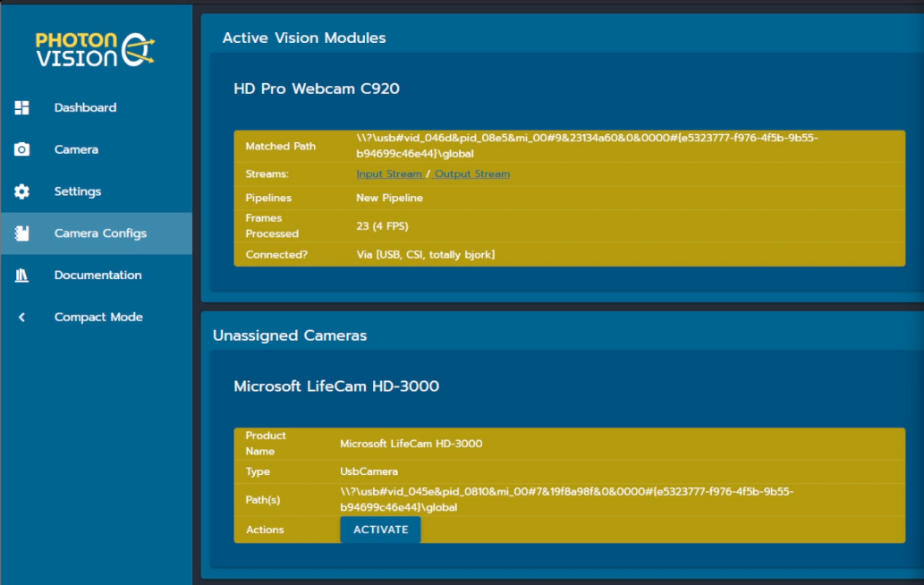The width and height of the screenshot is (924, 585).
Task: Click the Documentation books icon
Action: coord(22,276)
